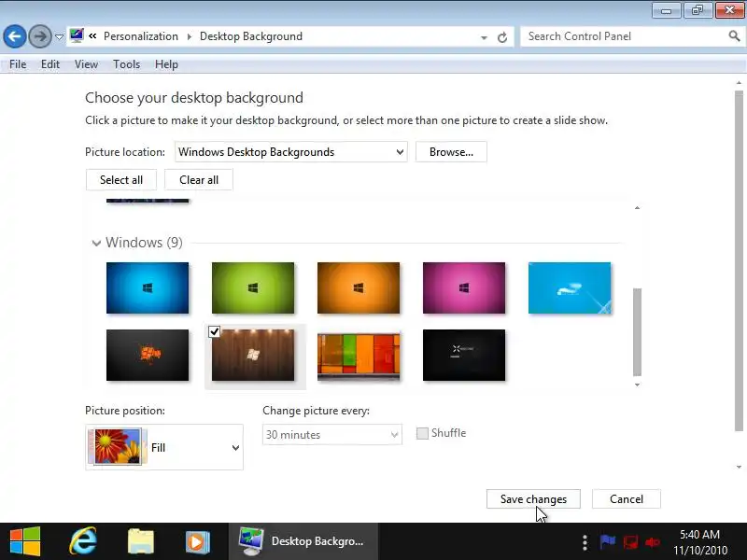The width and height of the screenshot is (747, 560).
Task: Select the wooden Windows logo wallpaper
Action: (253, 356)
